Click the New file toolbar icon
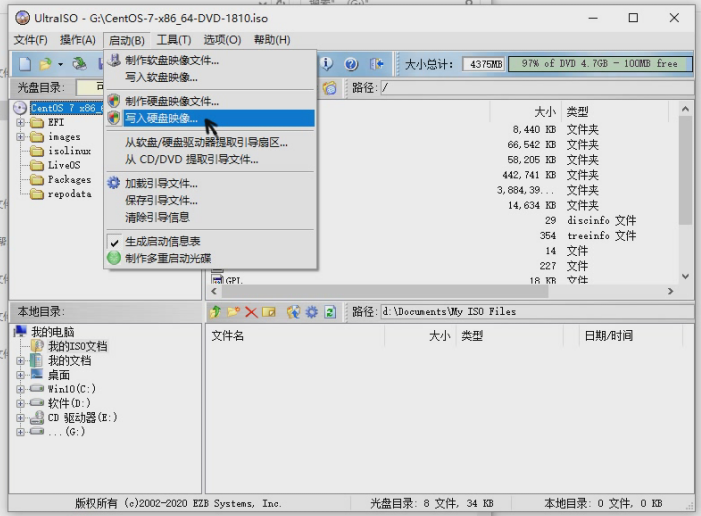The image size is (701, 516). click(x=25, y=64)
